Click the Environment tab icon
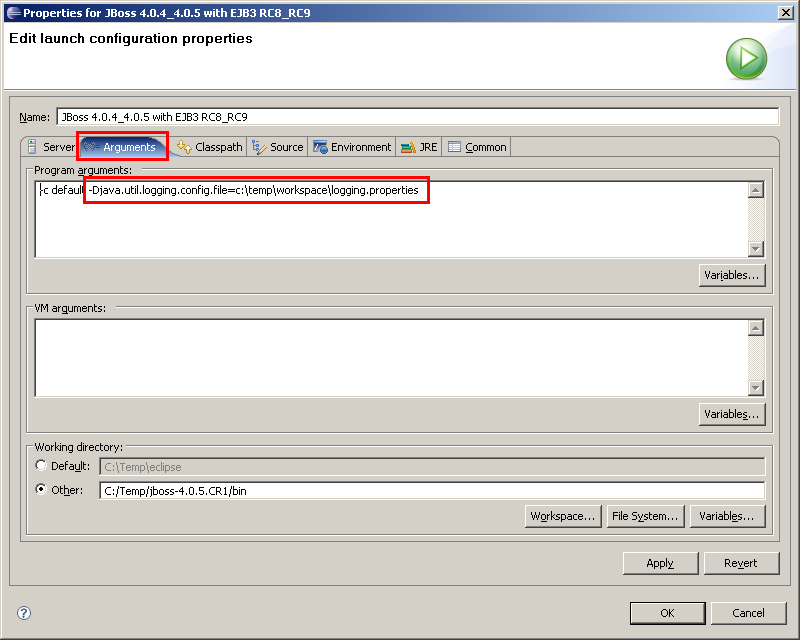Image resolution: width=800 pixels, height=640 pixels. coord(320,147)
